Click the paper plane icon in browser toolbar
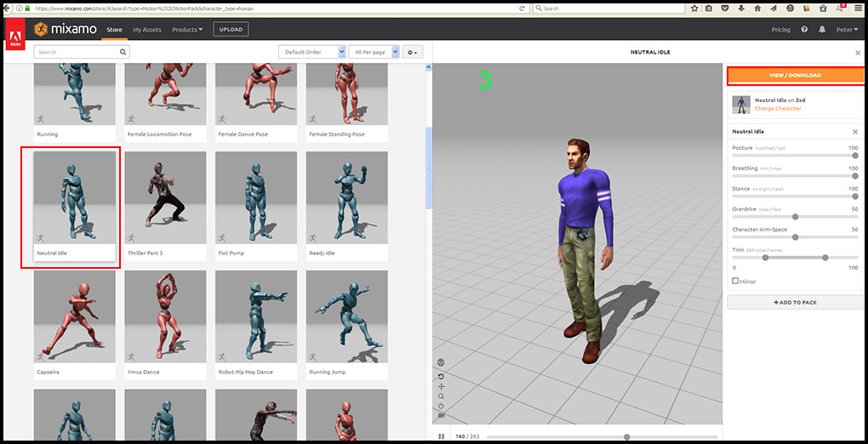This screenshot has height=444, width=868. [774, 9]
